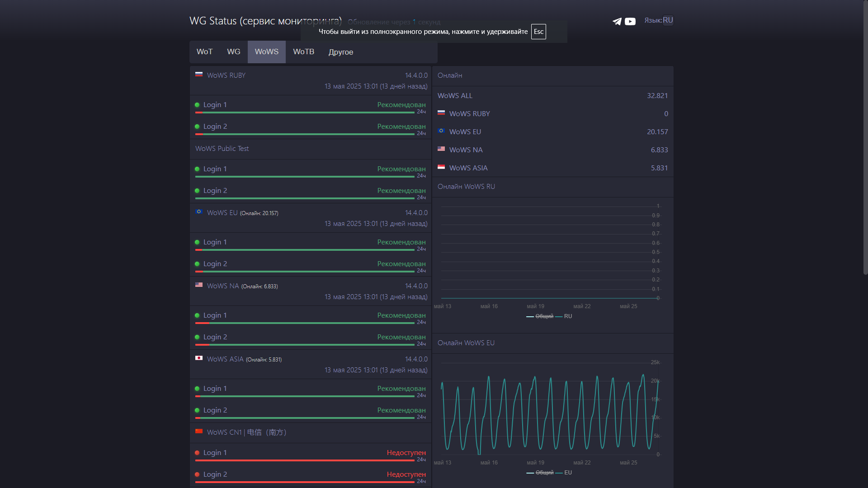Click the red uptime bar of WoWS CN1 Login 1

(x=305, y=460)
